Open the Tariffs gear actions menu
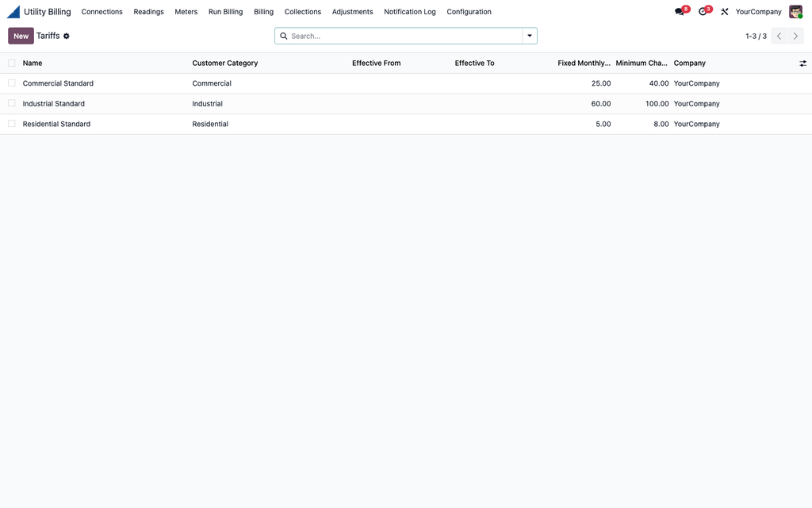 point(67,36)
